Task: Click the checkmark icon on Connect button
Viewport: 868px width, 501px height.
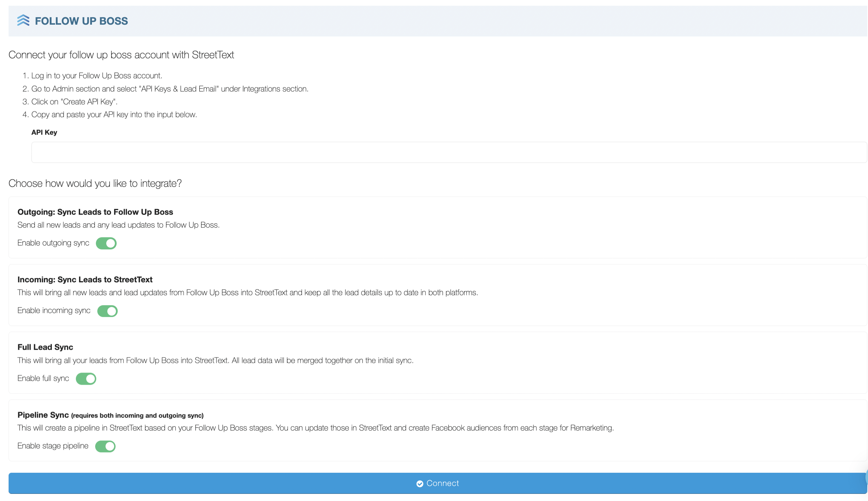Action: pyautogui.click(x=420, y=484)
